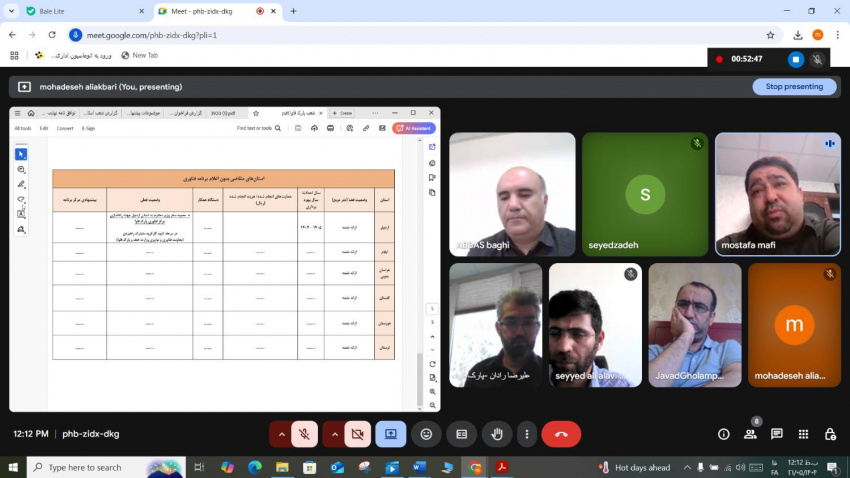
Task: Open the meeting details info icon
Action: [723, 434]
